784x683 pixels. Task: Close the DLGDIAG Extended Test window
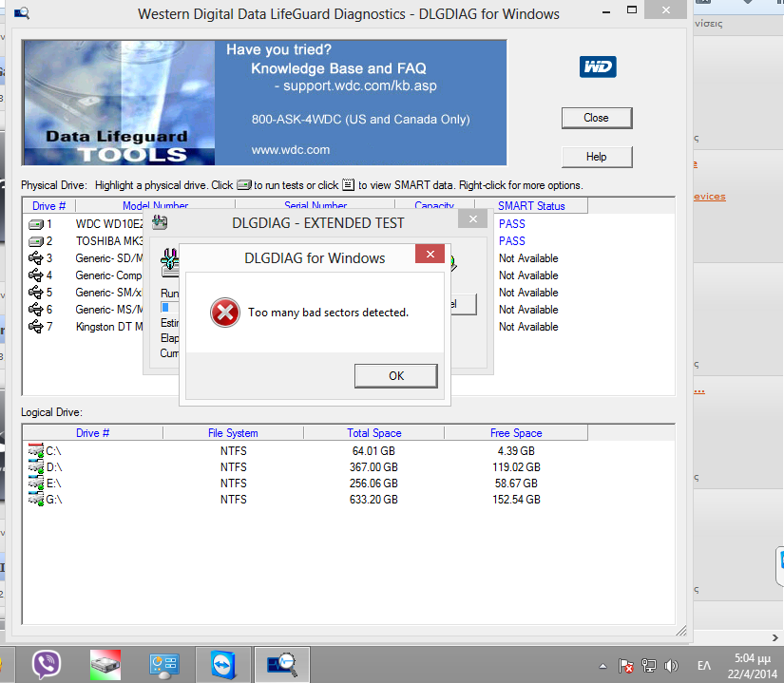point(473,219)
